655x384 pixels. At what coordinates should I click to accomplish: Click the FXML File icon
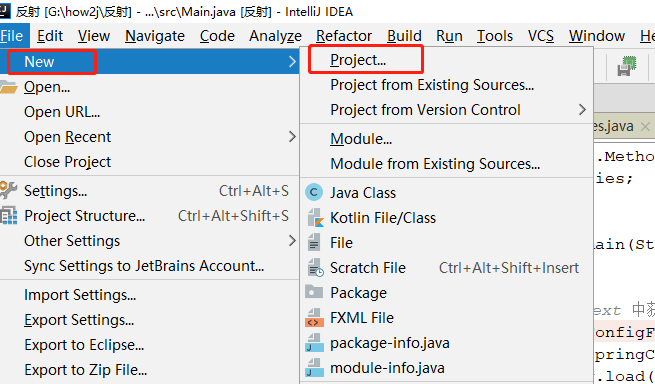[315, 318]
